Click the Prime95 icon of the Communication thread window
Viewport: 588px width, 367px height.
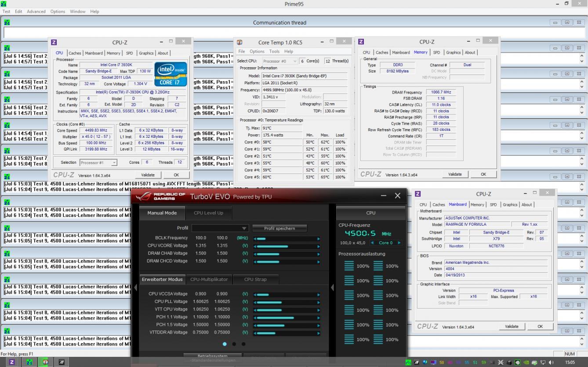7,22
